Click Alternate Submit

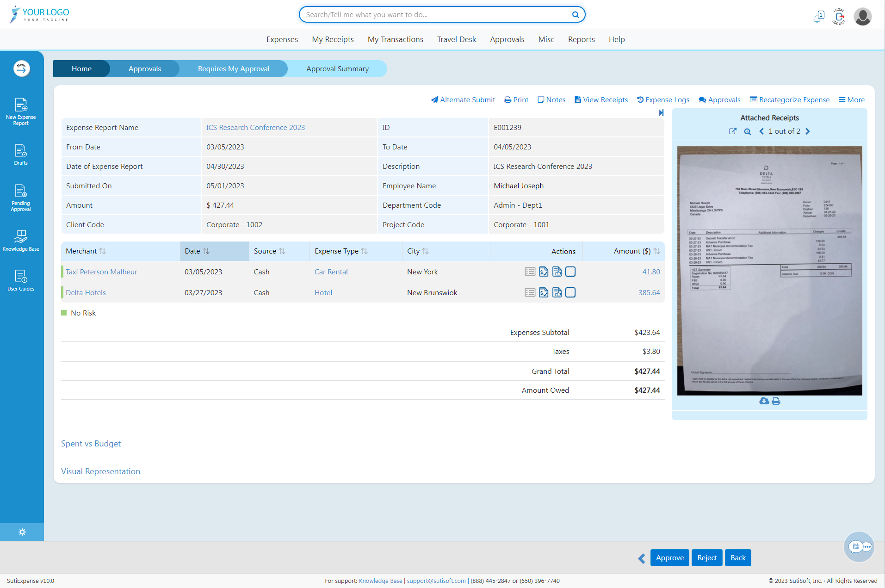point(463,100)
